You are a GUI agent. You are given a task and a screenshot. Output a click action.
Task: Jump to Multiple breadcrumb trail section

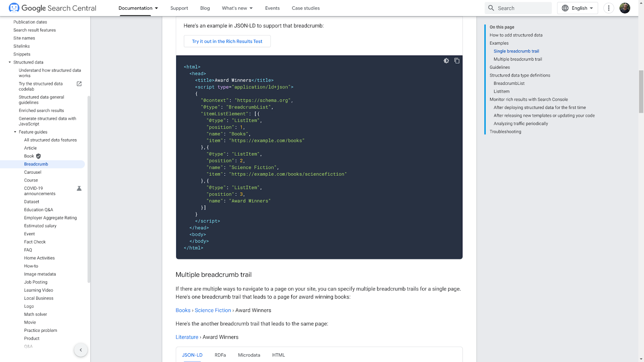[x=518, y=59]
